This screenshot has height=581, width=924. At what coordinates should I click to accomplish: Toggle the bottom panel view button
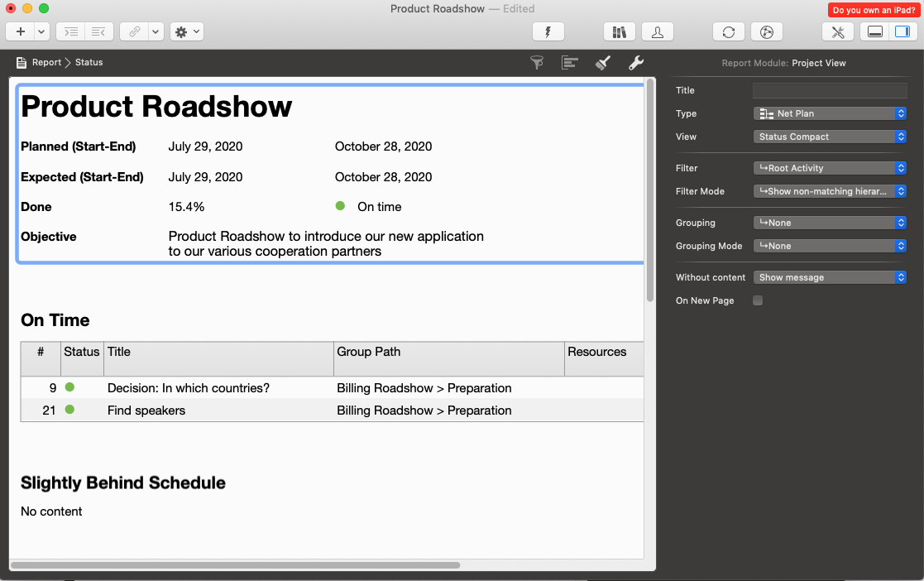(x=874, y=31)
